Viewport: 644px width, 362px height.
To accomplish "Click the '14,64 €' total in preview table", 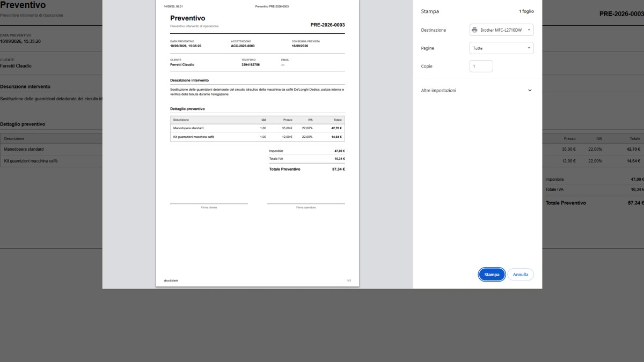I will [x=336, y=137].
